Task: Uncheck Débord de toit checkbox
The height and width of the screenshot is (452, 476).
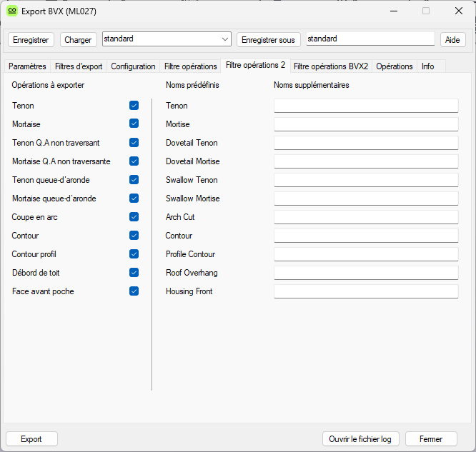Action: [x=134, y=272]
